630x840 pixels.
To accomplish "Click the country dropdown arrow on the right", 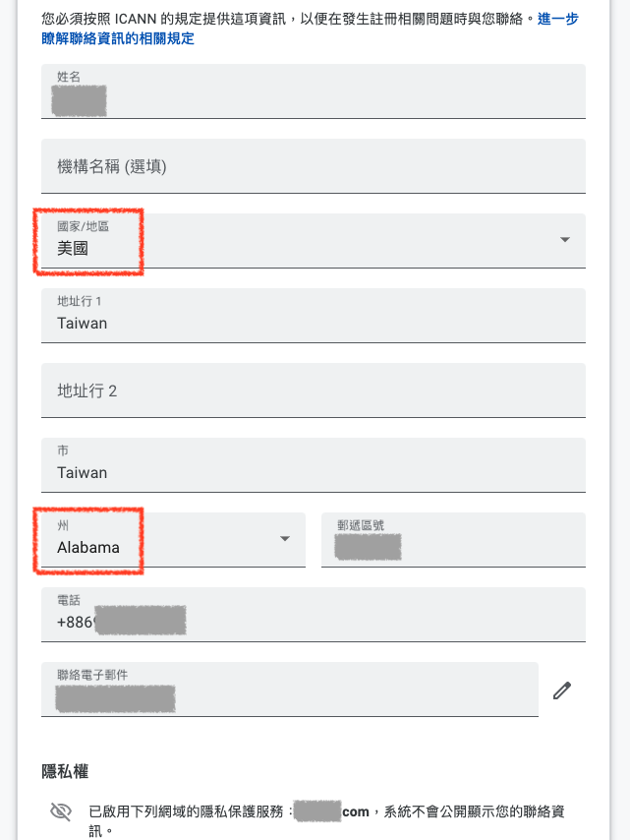I will tap(565, 239).
